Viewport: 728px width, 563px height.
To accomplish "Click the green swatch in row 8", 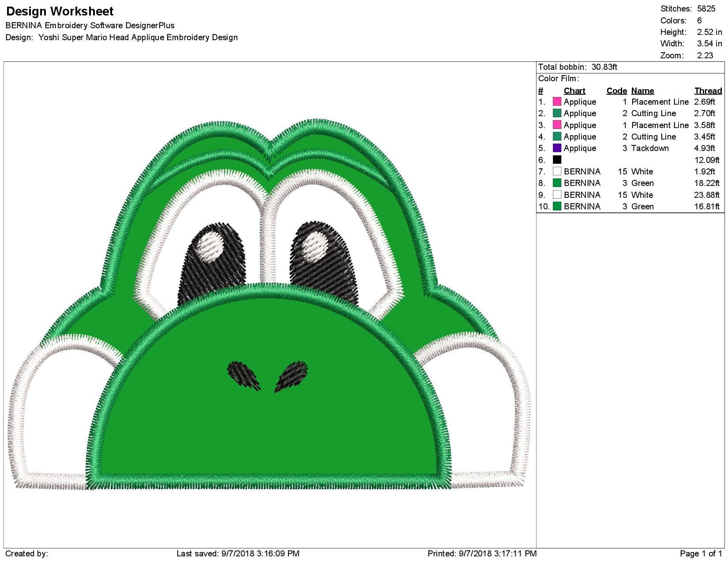I will (557, 183).
